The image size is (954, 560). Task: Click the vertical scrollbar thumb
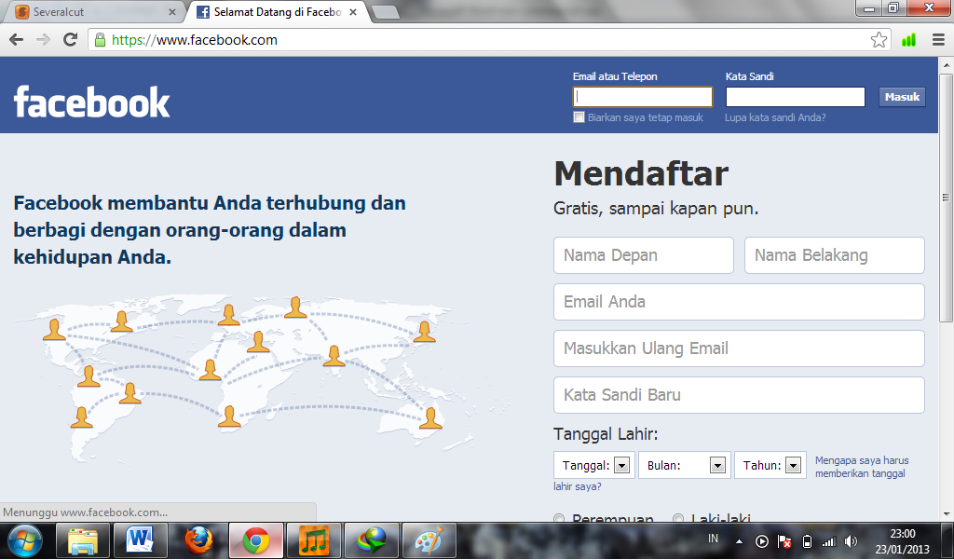[x=946, y=198]
